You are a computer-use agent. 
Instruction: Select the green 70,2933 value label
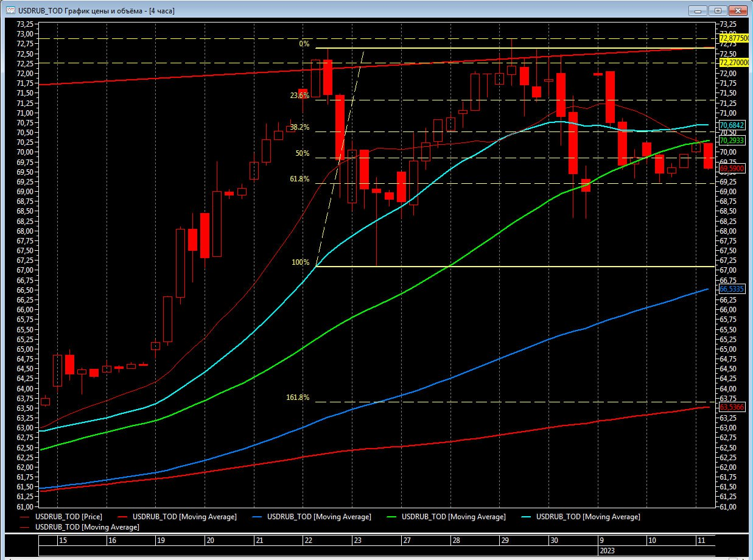pyautogui.click(x=732, y=140)
